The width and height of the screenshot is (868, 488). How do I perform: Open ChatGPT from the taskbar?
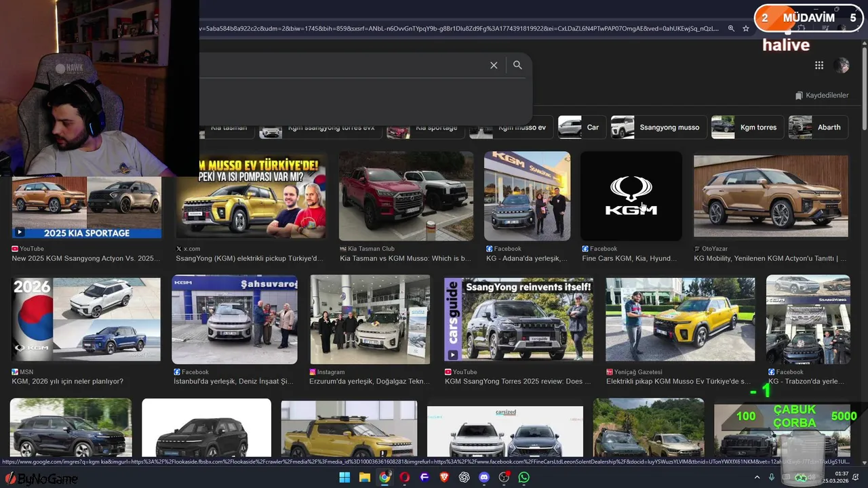[x=464, y=477]
